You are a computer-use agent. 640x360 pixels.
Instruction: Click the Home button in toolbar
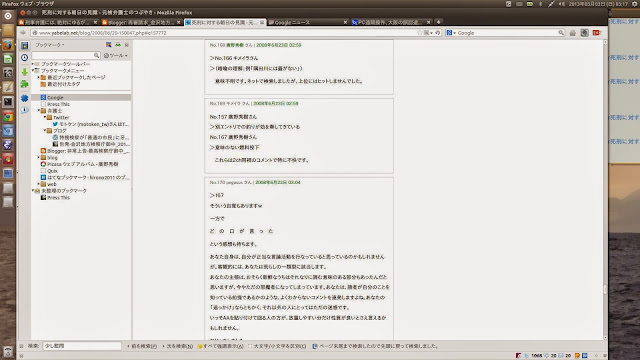[573, 33]
